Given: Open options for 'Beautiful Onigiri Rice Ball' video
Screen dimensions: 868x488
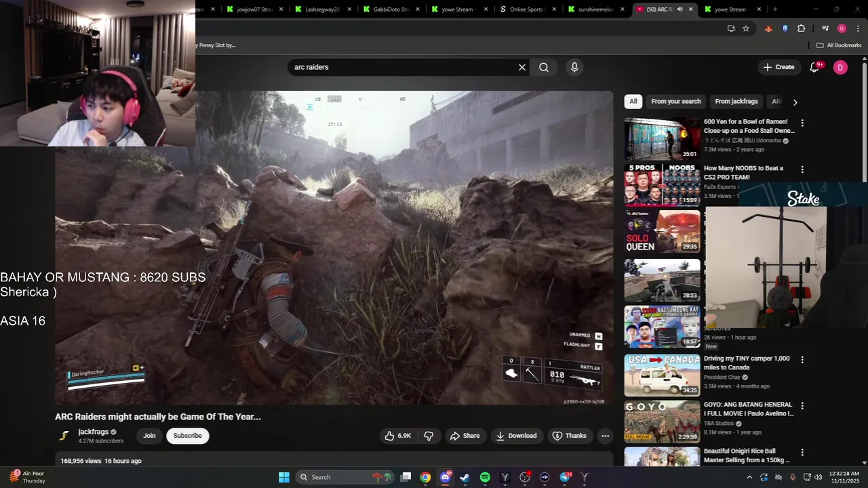Looking at the screenshot, I should pos(802,452).
